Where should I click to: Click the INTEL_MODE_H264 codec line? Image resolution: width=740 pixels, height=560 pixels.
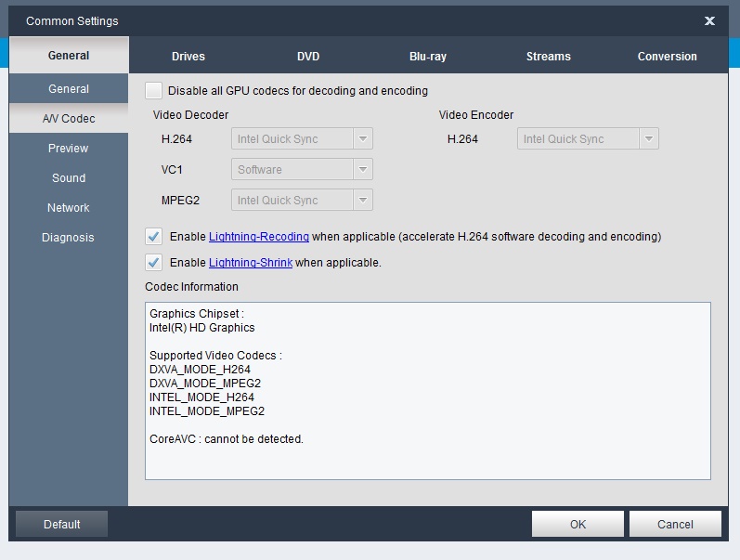click(x=201, y=397)
